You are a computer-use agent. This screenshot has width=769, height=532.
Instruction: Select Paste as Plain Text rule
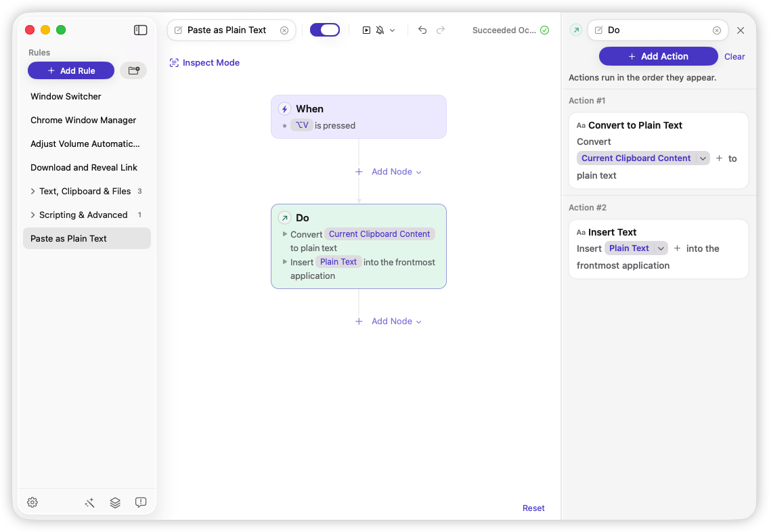[x=87, y=238]
